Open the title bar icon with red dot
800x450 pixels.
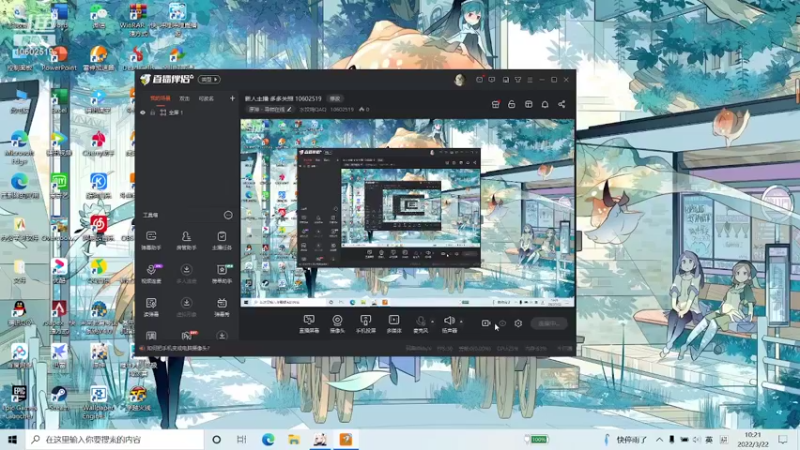[479, 80]
